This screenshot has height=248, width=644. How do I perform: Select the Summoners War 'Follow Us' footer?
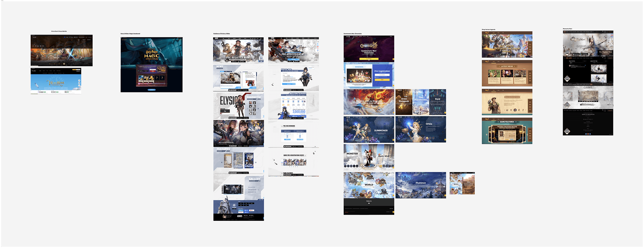tap(369, 207)
